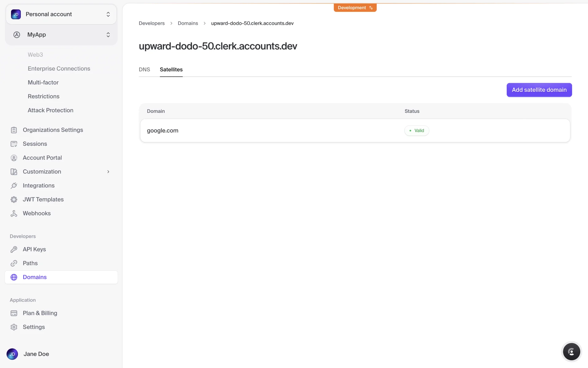Image resolution: width=588 pixels, height=368 pixels.
Task: Click the Plan & Billing card icon
Action: [x=14, y=313]
